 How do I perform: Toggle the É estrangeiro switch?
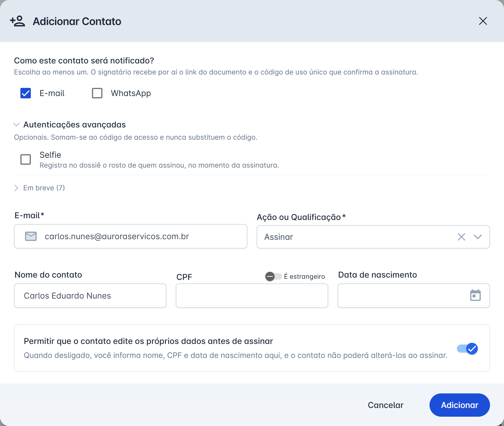pos(273,276)
